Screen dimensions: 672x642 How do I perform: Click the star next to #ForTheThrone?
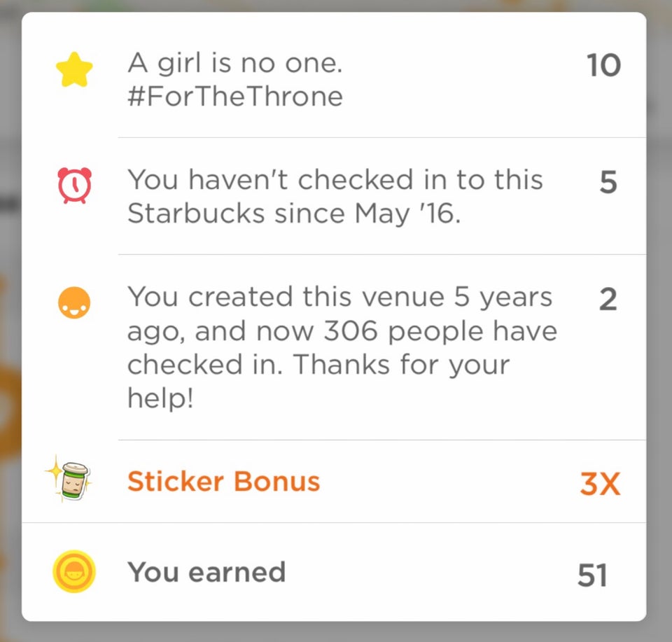pos(73,69)
